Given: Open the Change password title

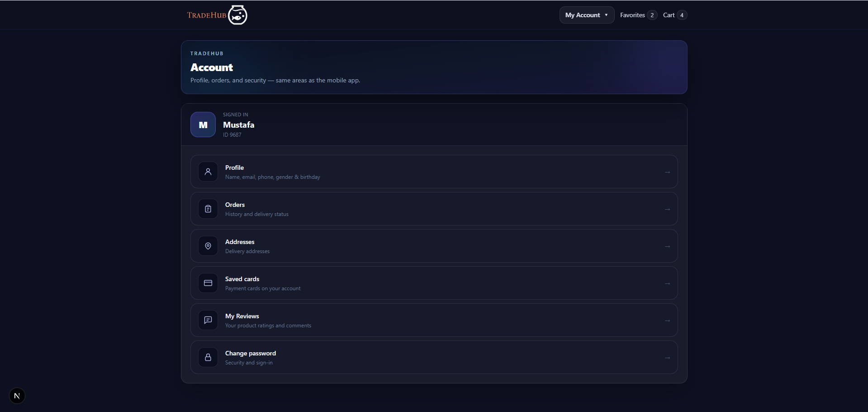Looking at the screenshot, I should click(251, 353).
